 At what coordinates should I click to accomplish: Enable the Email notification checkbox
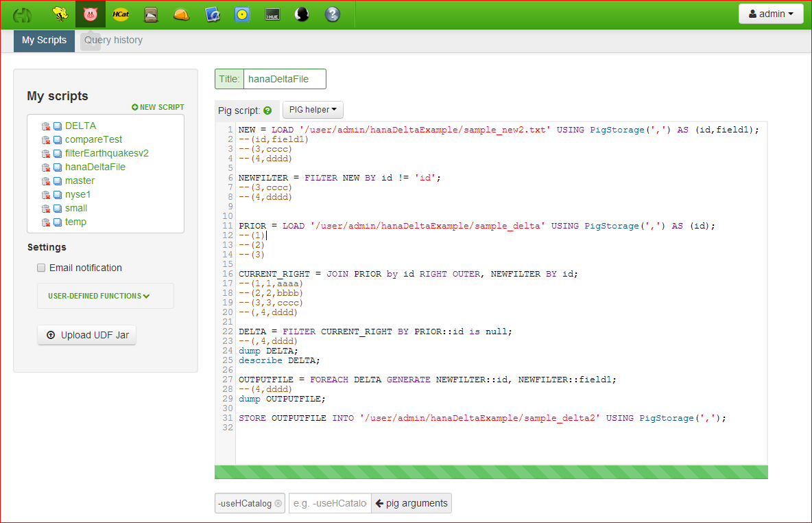coord(41,268)
